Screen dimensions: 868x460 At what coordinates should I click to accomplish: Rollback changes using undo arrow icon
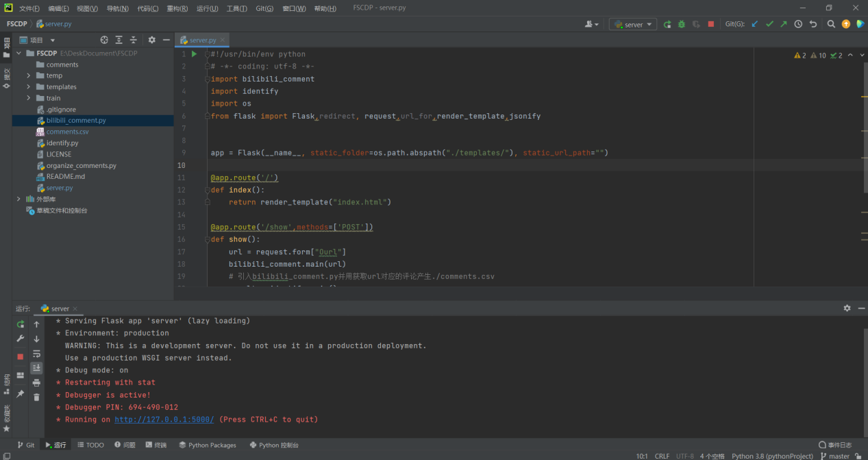[x=813, y=24]
